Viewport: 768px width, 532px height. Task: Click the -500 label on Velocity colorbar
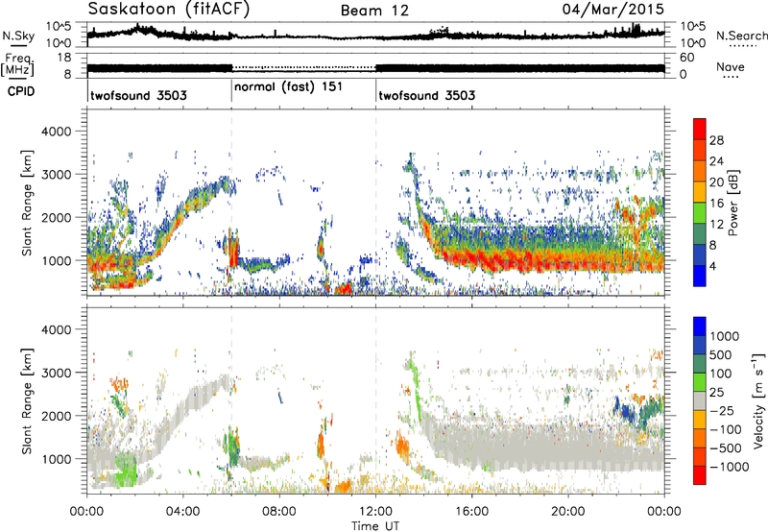726,447
